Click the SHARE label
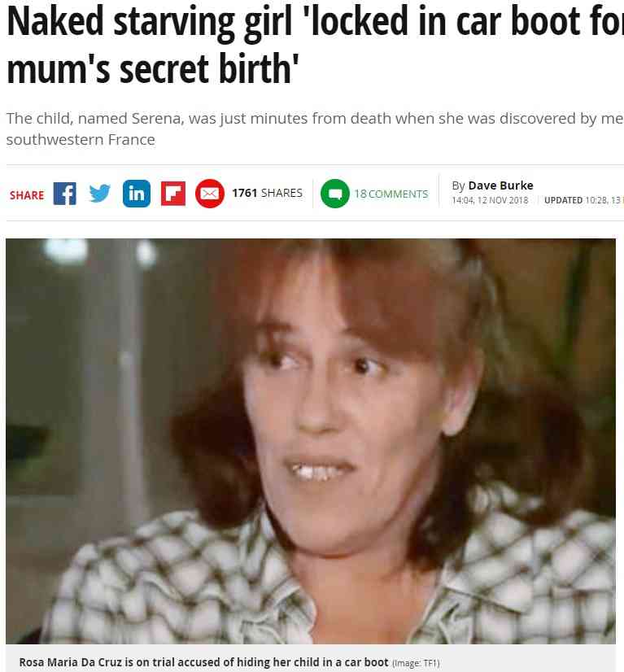This screenshot has width=624, height=672. (27, 195)
